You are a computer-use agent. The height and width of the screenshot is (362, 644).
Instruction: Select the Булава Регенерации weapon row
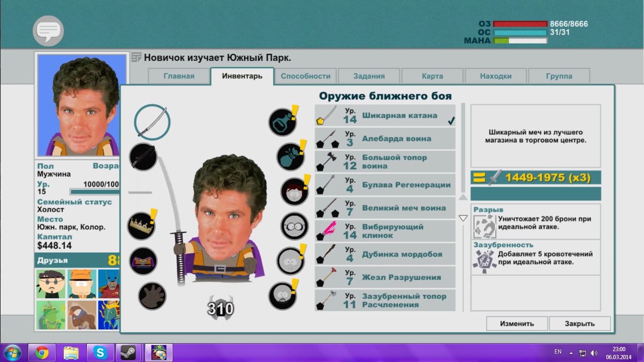[x=385, y=185]
